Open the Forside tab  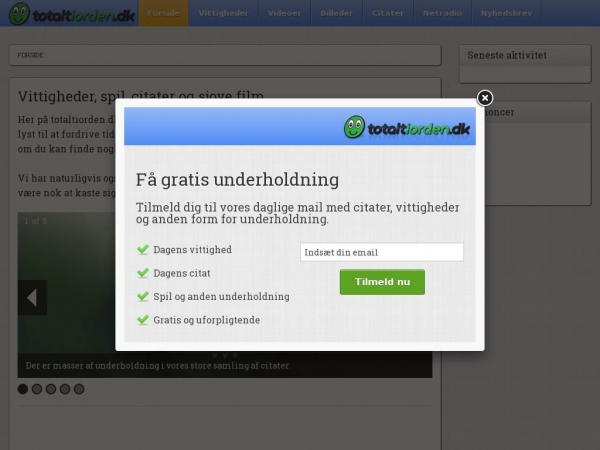pyautogui.click(x=163, y=13)
